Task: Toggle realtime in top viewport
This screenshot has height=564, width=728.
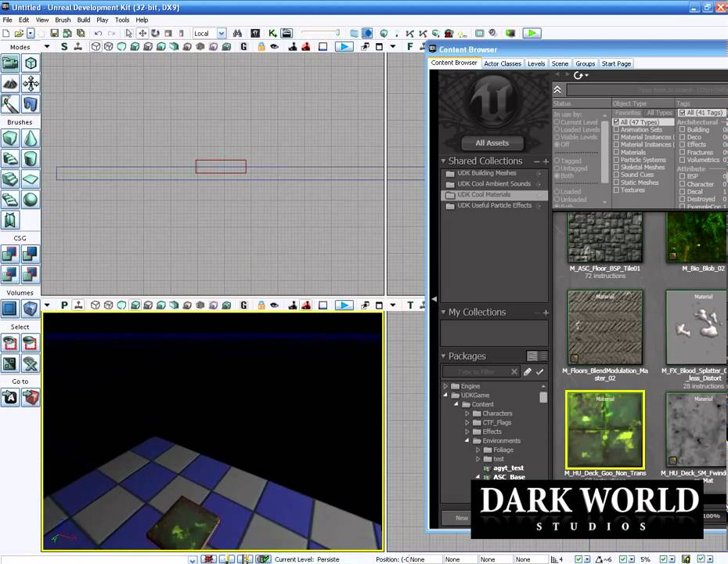Action: pos(78,46)
